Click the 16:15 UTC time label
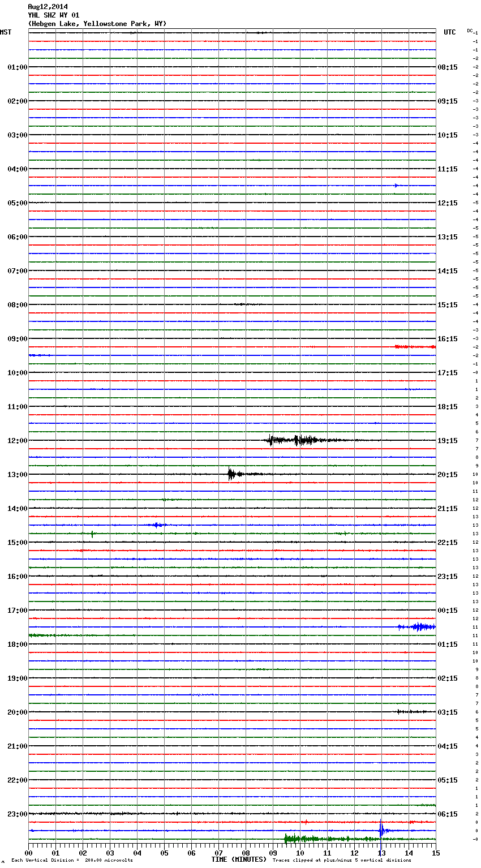 [x=448, y=339]
